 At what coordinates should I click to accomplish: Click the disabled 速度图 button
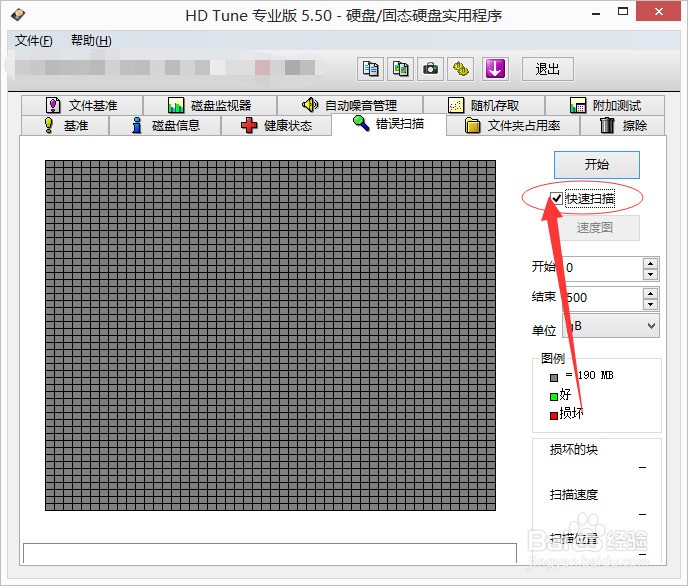pos(595,228)
